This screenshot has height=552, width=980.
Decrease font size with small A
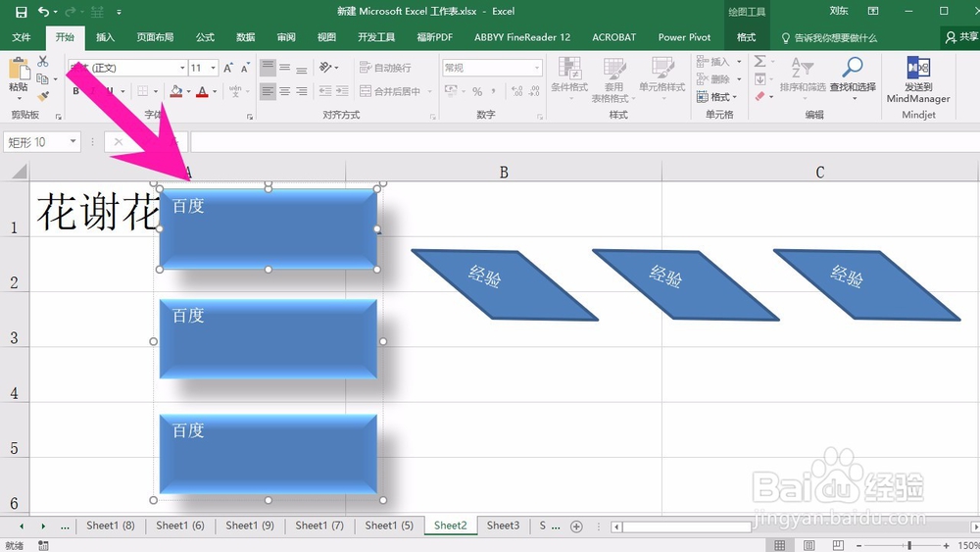tap(245, 68)
